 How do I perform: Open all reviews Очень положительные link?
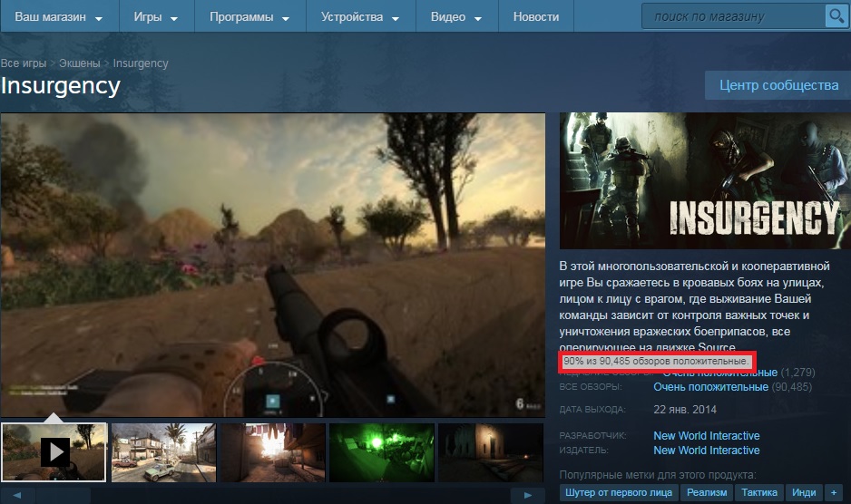click(x=710, y=387)
